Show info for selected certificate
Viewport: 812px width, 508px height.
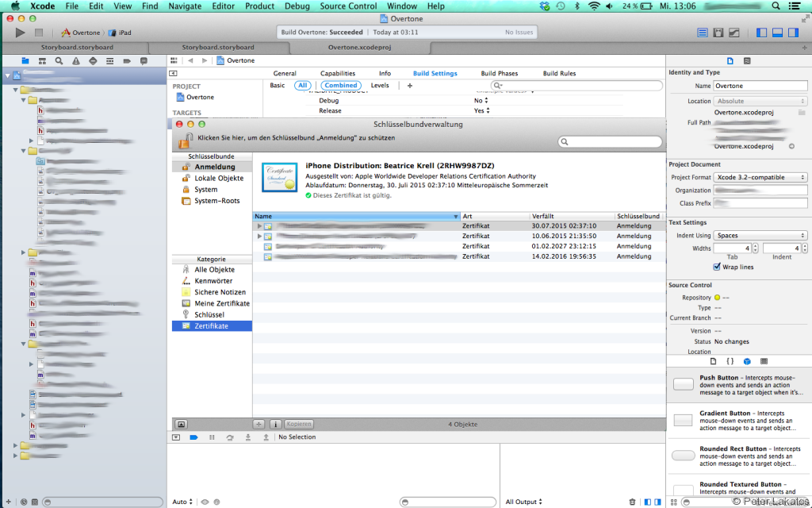275,424
